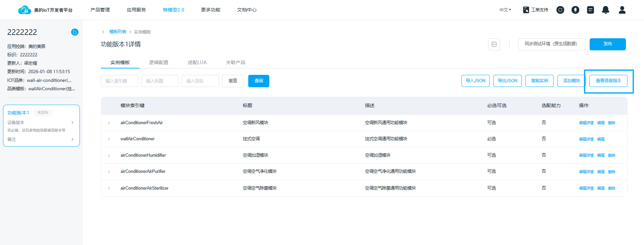Click the document icon left of 同步测试环境
The image size is (644, 245).
pyautogui.click(x=494, y=44)
